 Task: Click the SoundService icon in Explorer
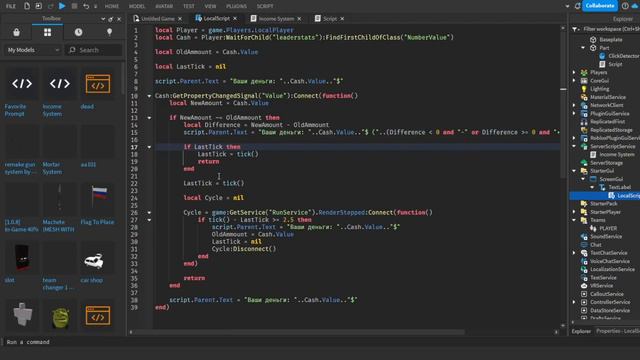click(584, 236)
